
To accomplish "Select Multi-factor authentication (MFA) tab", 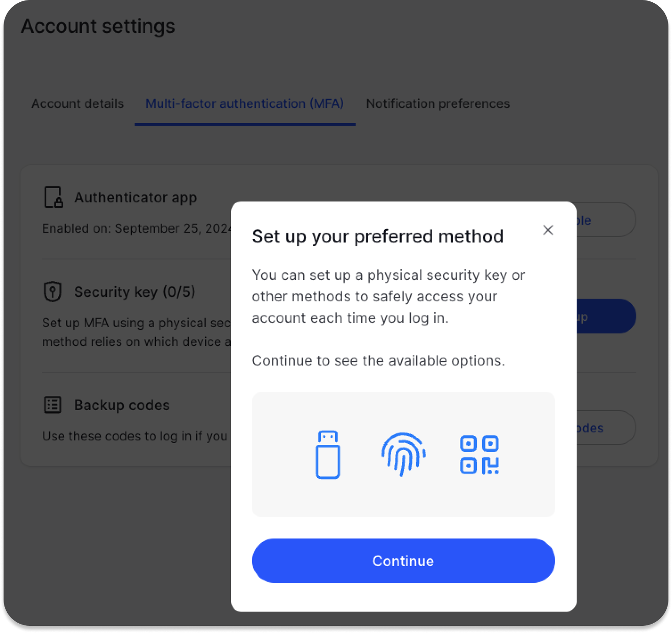I will (245, 103).
